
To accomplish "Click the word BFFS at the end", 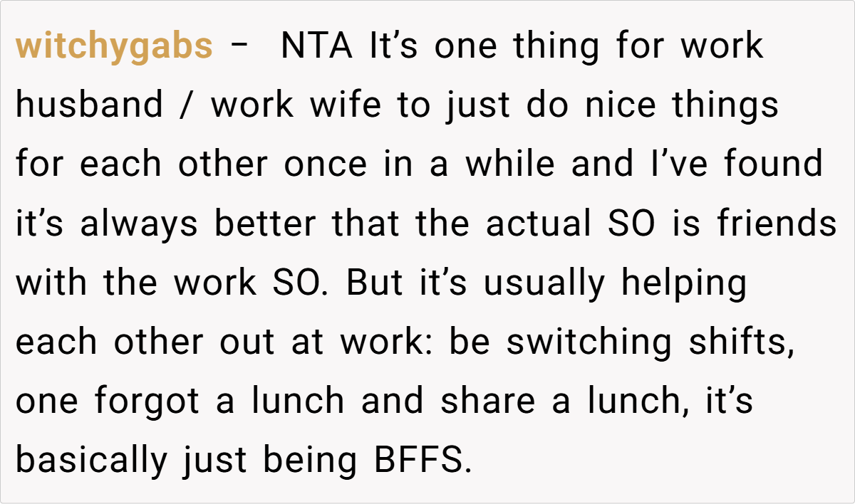I will coord(423,461).
